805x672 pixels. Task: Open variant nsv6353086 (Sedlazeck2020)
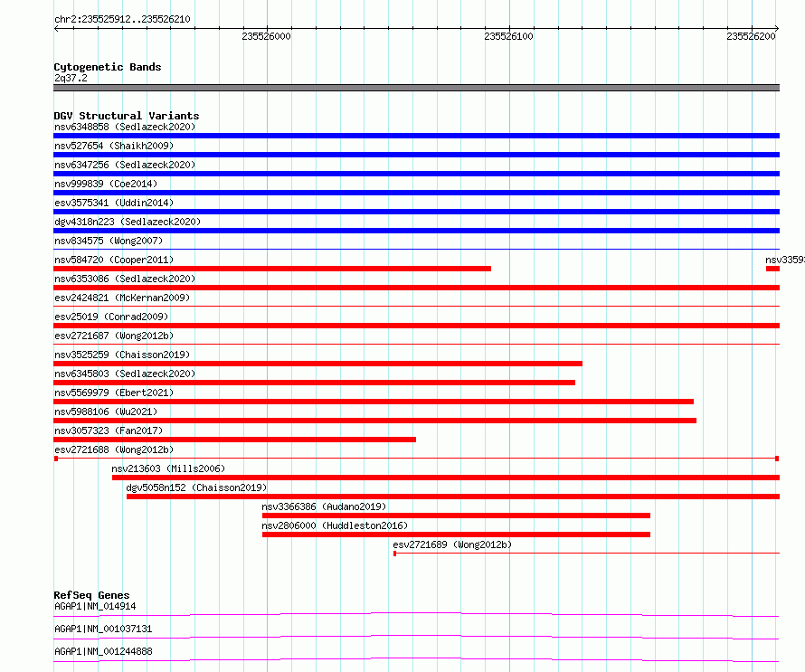click(x=125, y=279)
